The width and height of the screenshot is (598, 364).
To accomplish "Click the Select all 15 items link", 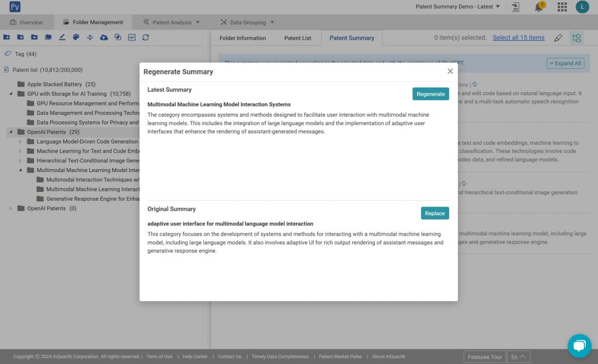I will [x=519, y=37].
